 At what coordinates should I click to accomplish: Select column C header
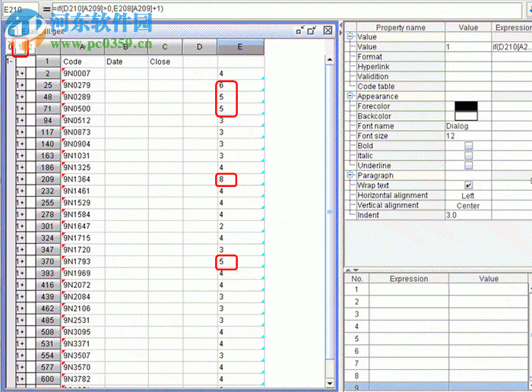165,47
